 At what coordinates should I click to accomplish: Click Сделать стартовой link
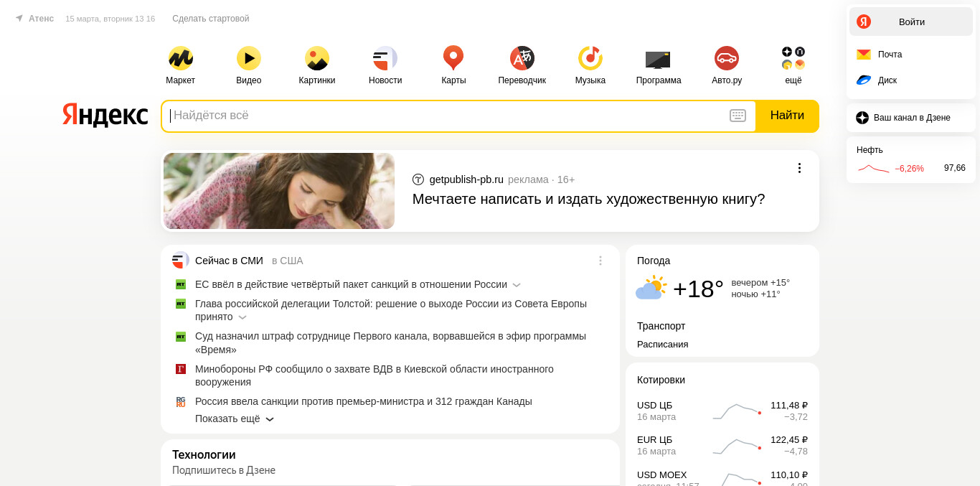point(211,19)
